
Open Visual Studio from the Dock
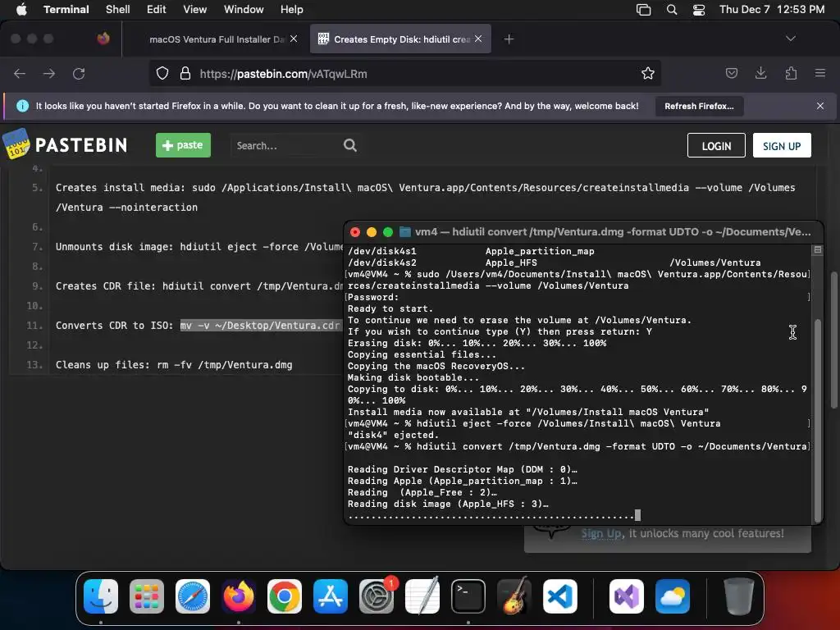click(x=626, y=596)
